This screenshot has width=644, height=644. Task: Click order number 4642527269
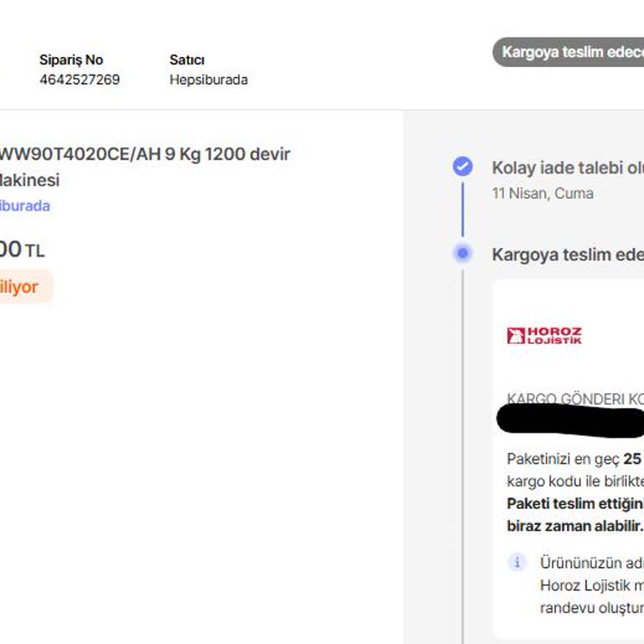[x=80, y=80]
